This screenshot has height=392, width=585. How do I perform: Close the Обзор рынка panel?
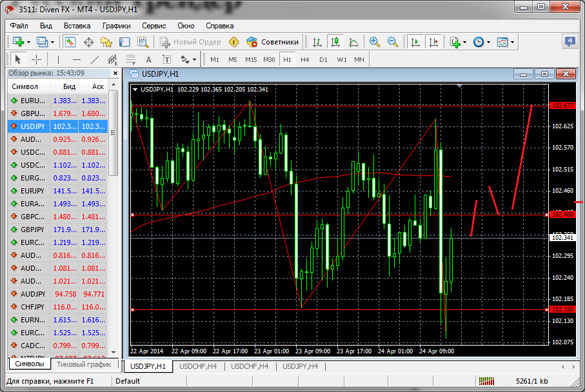(115, 73)
